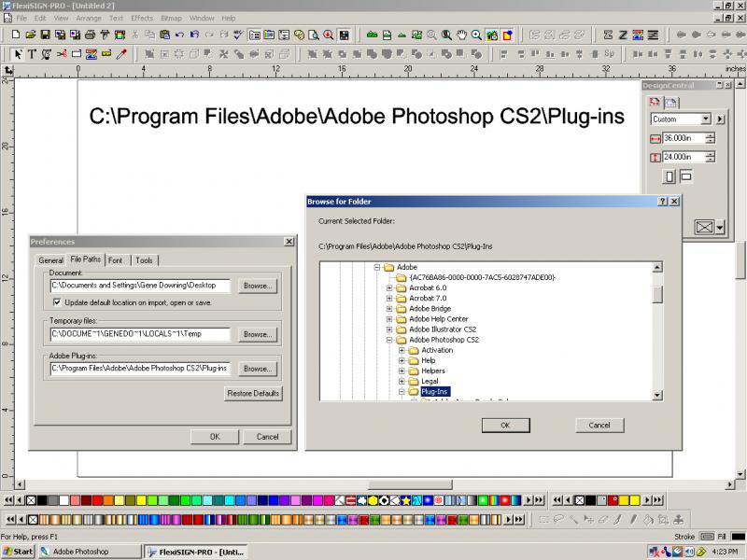The width and height of the screenshot is (747, 560).
Task: Switch to the Tools tab in Preferences
Action: coord(144,260)
